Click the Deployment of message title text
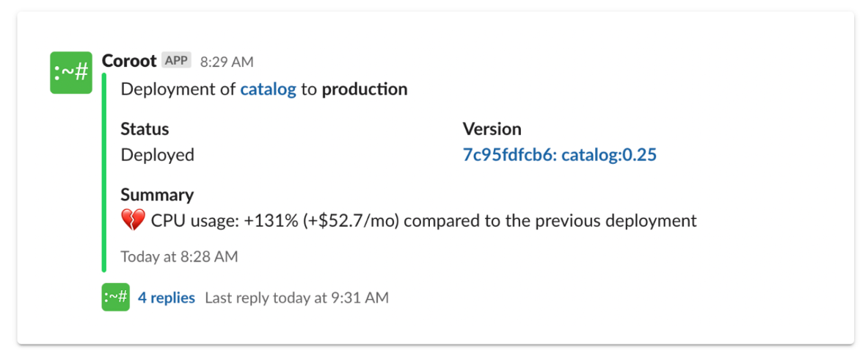 click(x=178, y=90)
